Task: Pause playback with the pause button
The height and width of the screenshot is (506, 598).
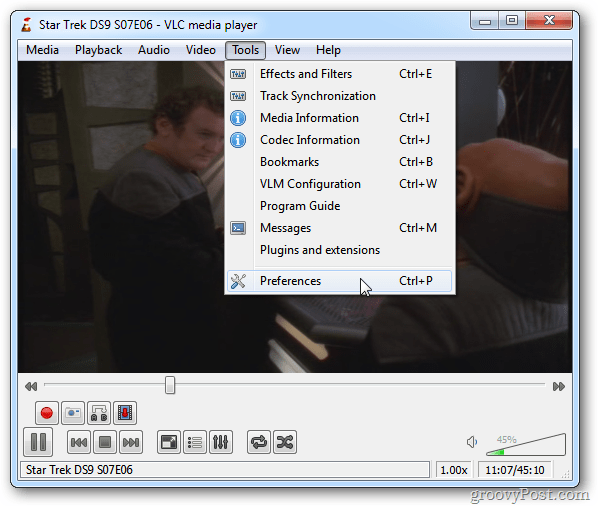Action: pos(38,442)
